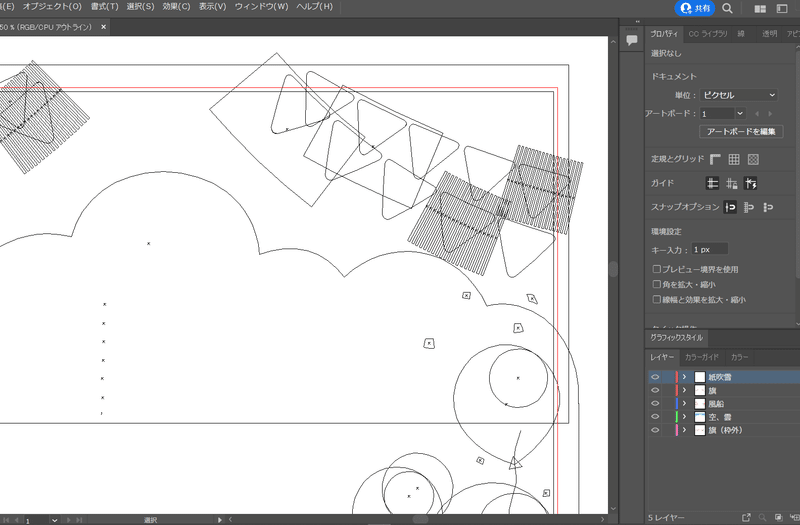The width and height of the screenshot is (800, 525).
Task: Toggle snap to pixel icon
Action: point(768,207)
